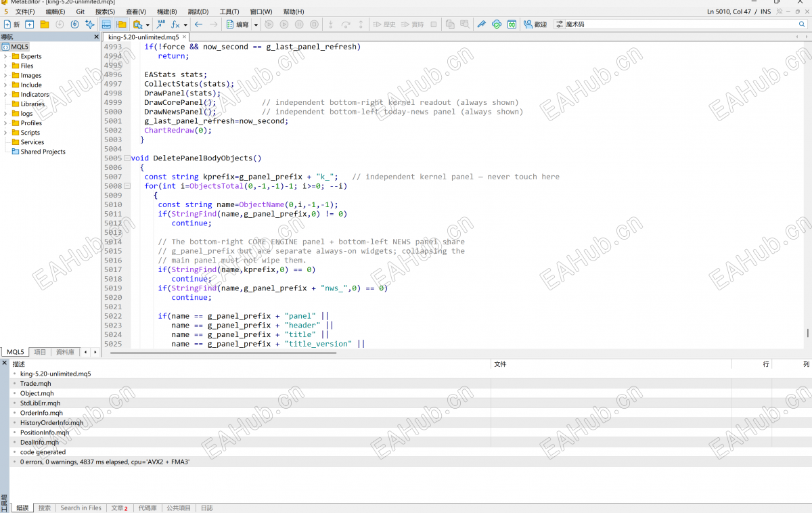Click the search-in-folder toolbar dropdown arrow
Image resolution: width=812 pixels, height=513 pixels.
click(148, 24)
